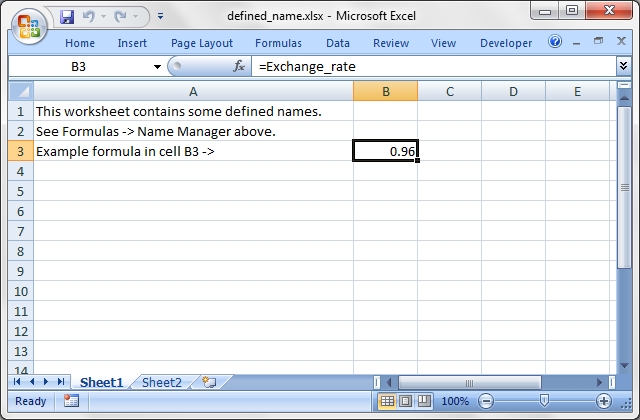The width and height of the screenshot is (640, 420).
Task: Click the 100% zoom level
Action: 455,401
